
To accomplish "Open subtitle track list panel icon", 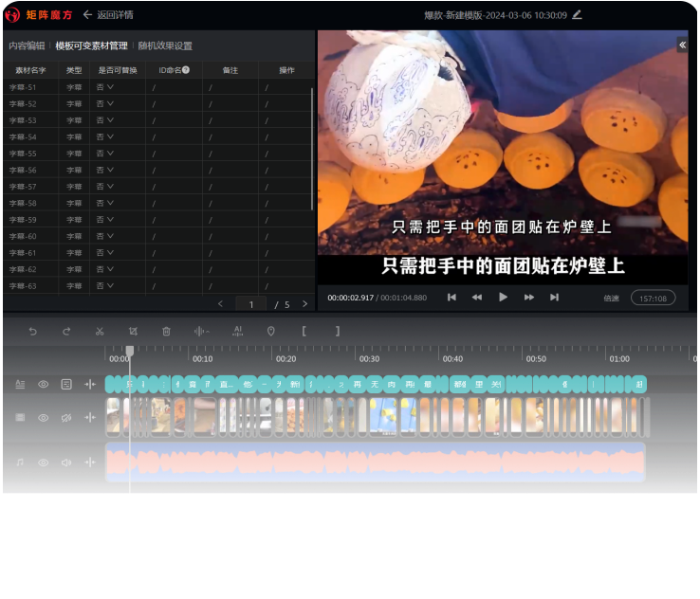I will (x=66, y=384).
